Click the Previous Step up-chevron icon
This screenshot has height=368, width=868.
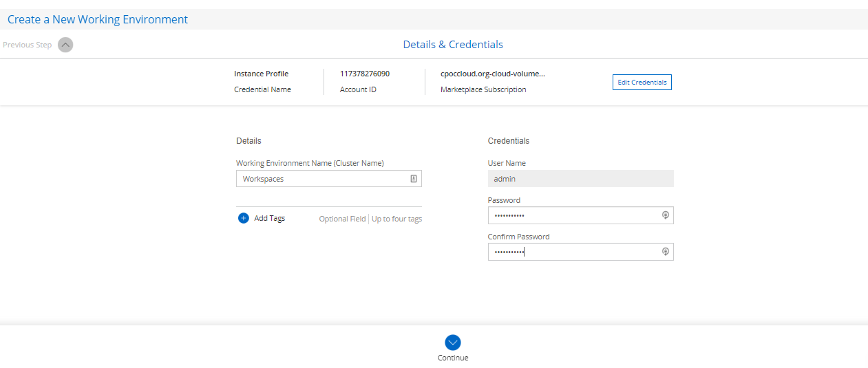click(x=65, y=45)
